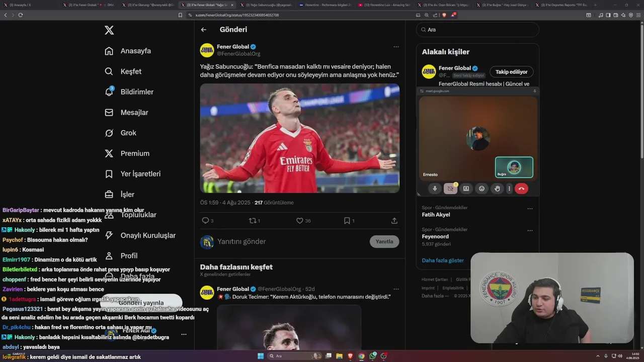The width and height of the screenshot is (644, 362).
Task: Click the Onaylı Kuruluşlar lightning icon
Action: click(x=109, y=235)
